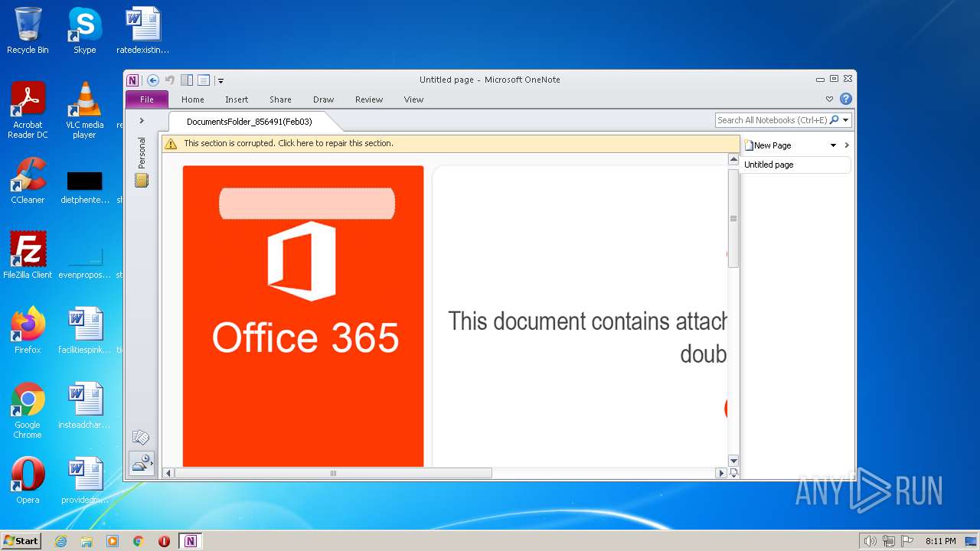Open Customize Quick Access Toolbar dropdown
The height and width of the screenshot is (551, 980).
coord(220,80)
